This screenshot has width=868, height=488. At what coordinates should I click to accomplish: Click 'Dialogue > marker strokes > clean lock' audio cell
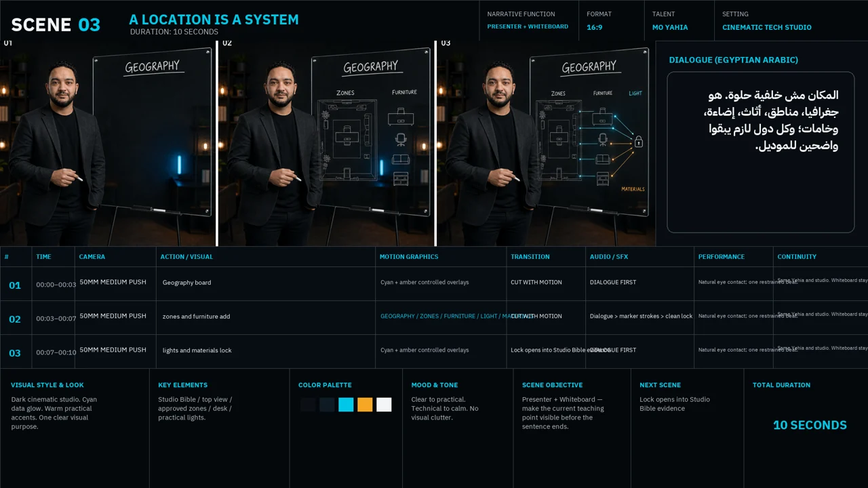(x=641, y=317)
